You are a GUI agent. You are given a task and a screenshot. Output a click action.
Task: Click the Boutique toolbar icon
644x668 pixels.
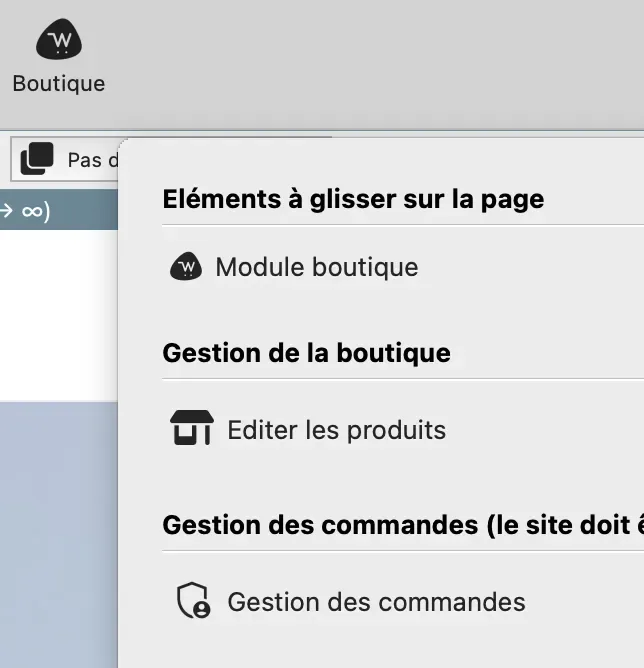coord(59,40)
